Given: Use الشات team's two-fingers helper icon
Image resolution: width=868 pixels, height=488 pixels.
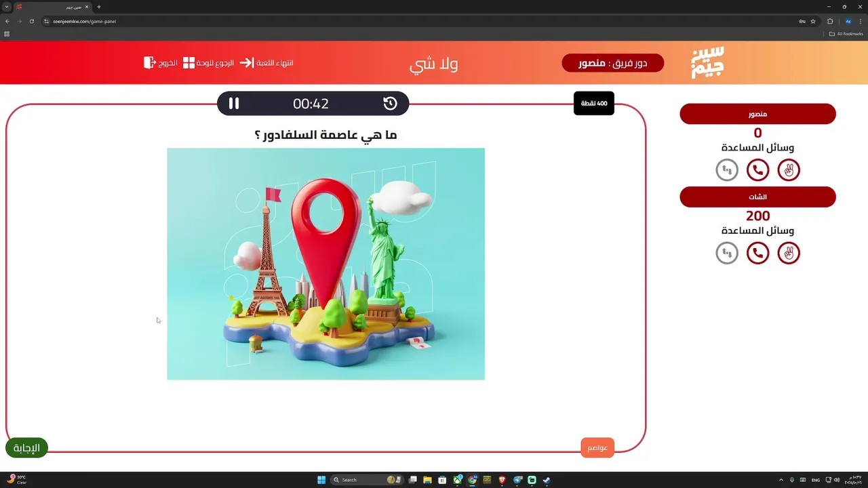Looking at the screenshot, I should pyautogui.click(x=789, y=253).
